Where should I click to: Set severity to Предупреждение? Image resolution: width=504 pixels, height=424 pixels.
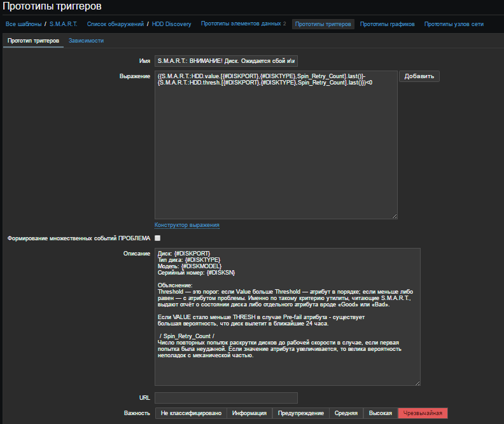301,413
